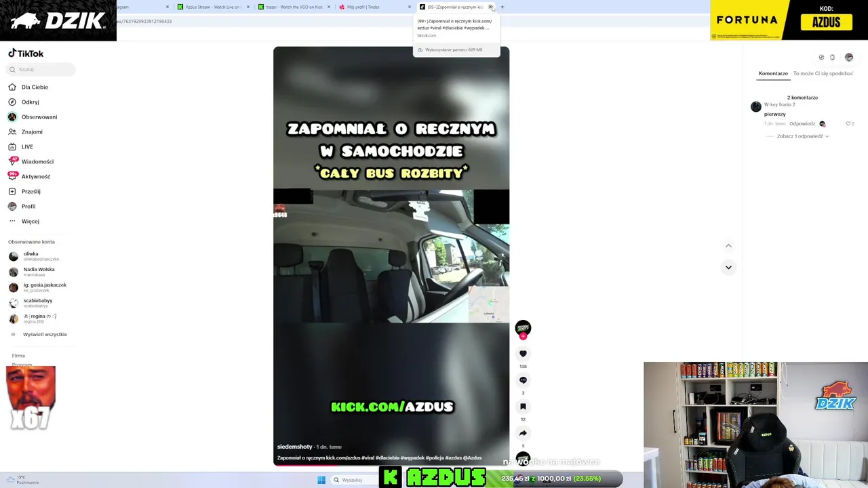
Task: Close the Tinder browser tab
Action: click(410, 7)
